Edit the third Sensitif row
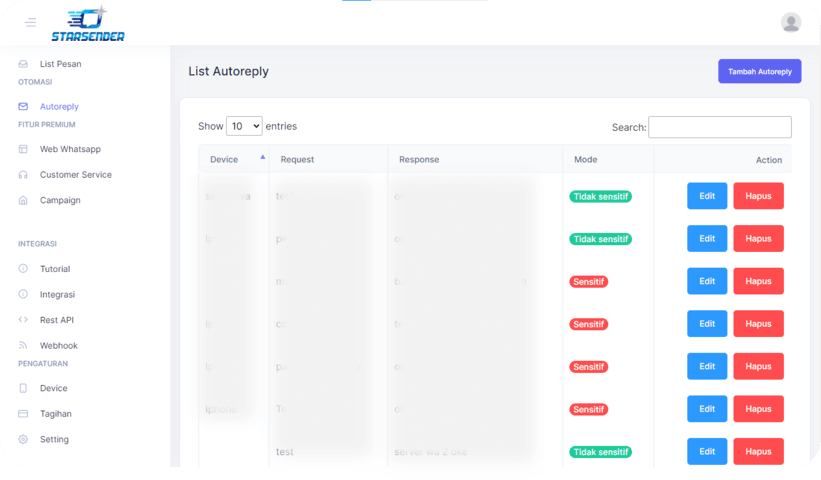821x480 pixels. click(707, 366)
